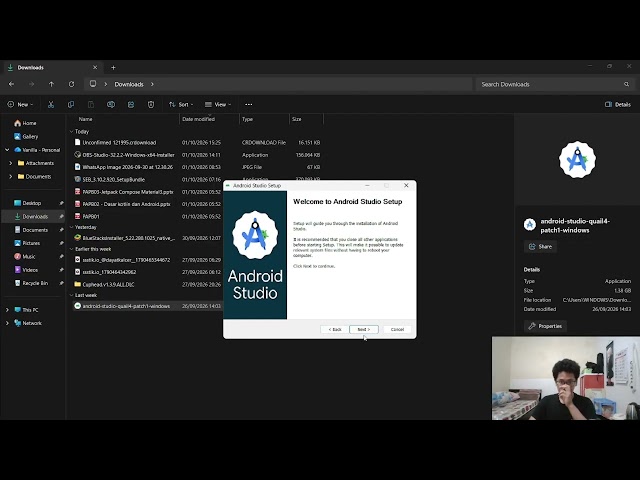The height and width of the screenshot is (480, 640).
Task: Click Back in Android Studio Setup
Action: (x=335, y=329)
